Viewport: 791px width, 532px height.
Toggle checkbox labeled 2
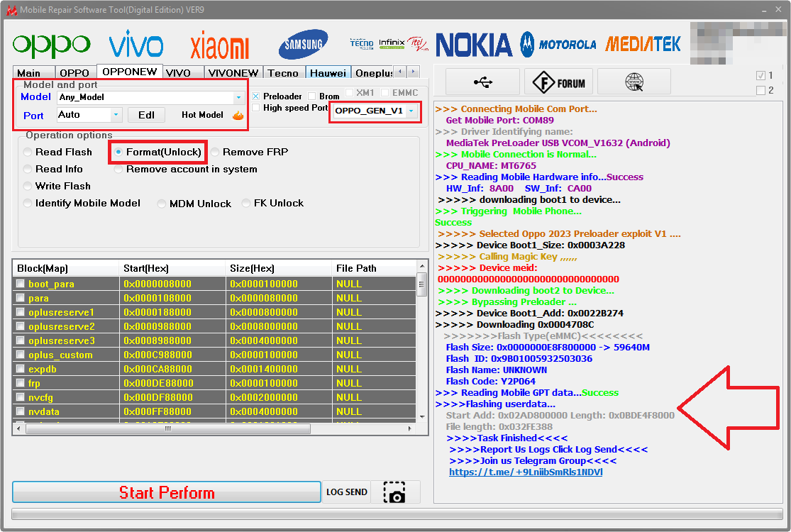[760, 90]
